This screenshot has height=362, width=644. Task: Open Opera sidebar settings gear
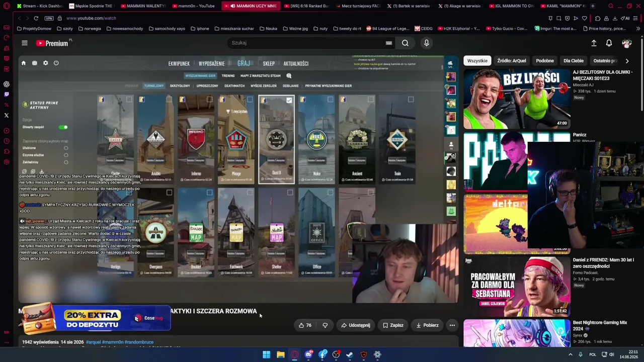click(x=7, y=162)
